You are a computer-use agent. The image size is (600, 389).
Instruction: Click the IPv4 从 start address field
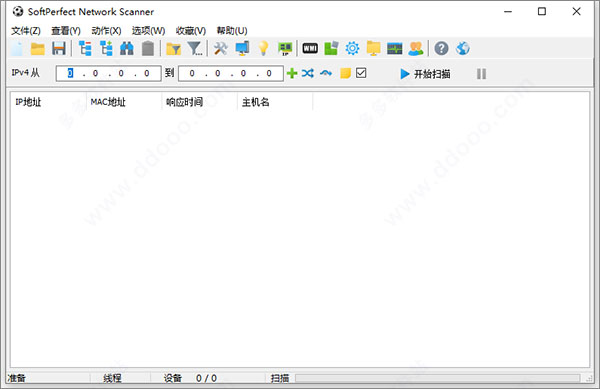click(x=109, y=73)
